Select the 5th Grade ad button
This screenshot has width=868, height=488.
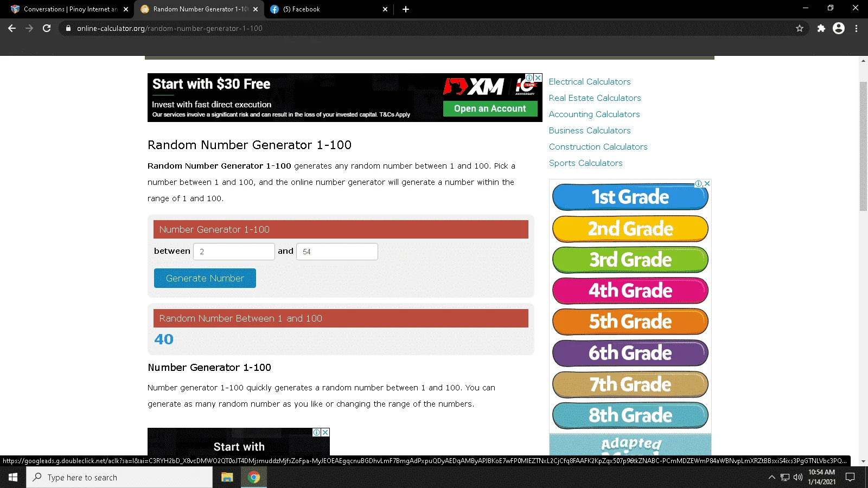pyautogui.click(x=630, y=322)
